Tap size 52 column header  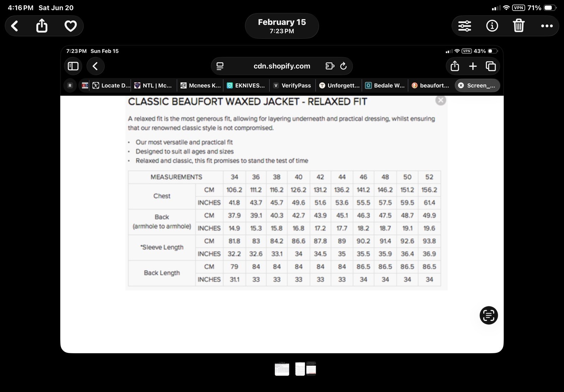(429, 177)
